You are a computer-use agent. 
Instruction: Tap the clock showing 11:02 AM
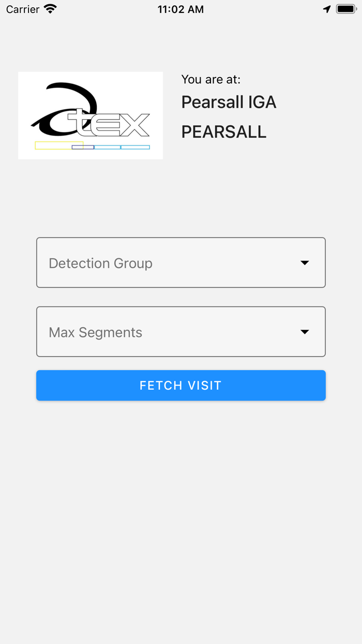[x=180, y=9]
